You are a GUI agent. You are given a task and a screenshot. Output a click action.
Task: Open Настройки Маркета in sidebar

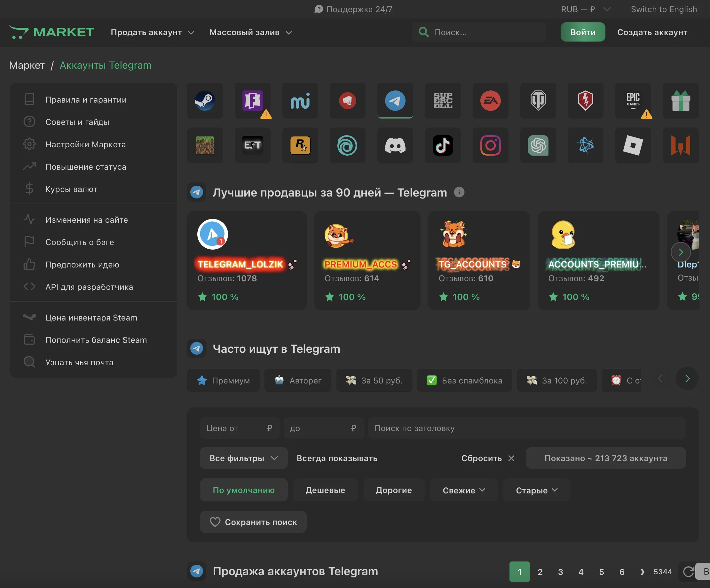tap(93, 144)
